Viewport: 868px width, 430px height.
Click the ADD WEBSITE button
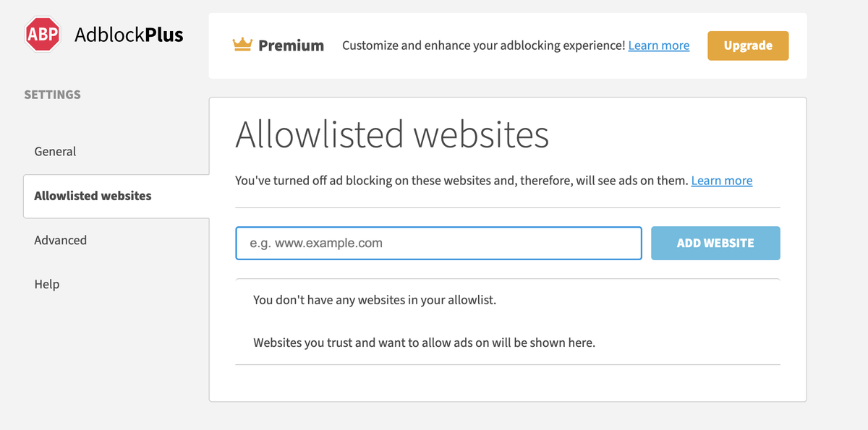[715, 243]
